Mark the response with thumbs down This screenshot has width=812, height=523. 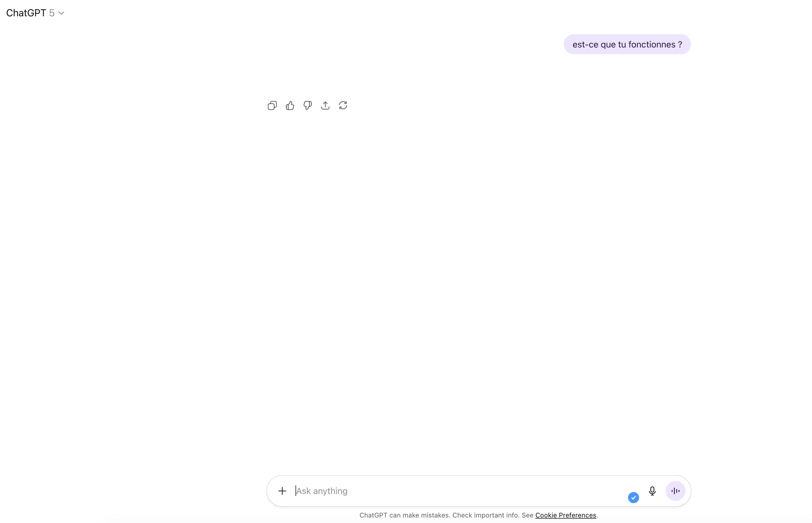point(307,105)
